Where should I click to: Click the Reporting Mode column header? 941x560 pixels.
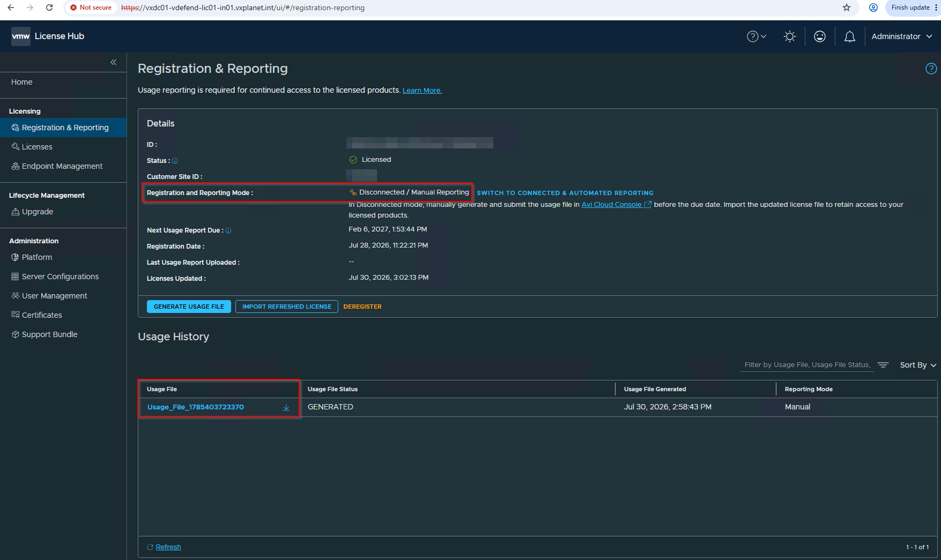click(809, 389)
